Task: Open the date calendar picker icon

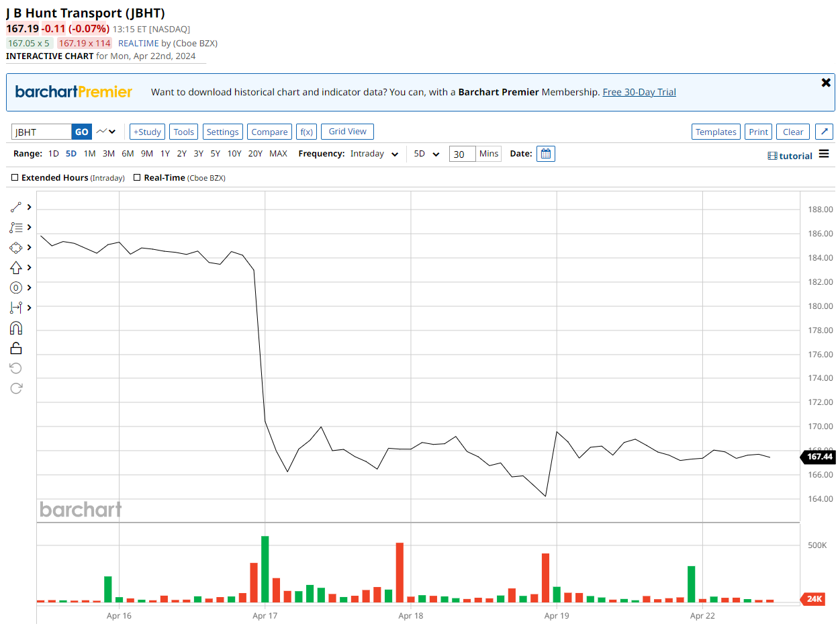Action: point(546,154)
